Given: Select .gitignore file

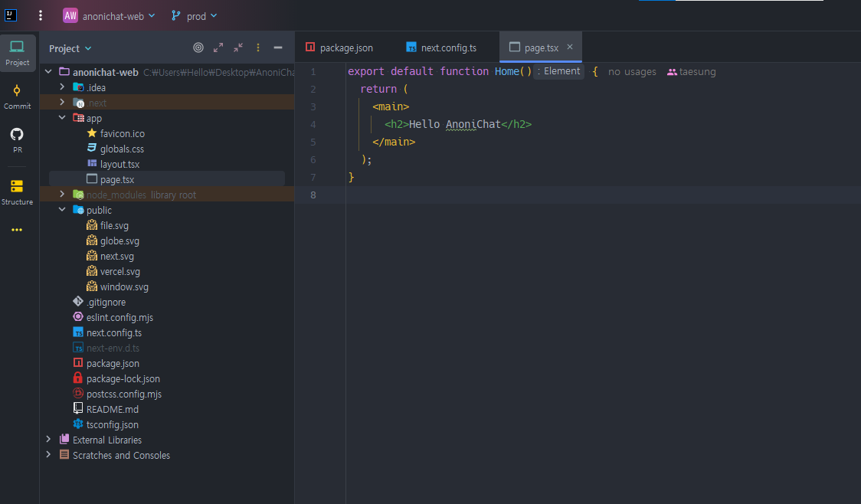Looking at the screenshot, I should tap(100, 303).
